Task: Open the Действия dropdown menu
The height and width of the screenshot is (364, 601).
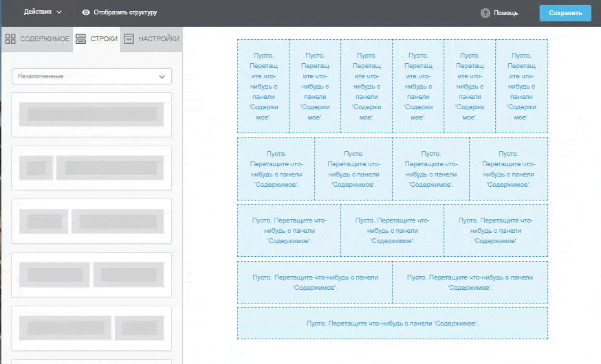Action: click(x=43, y=12)
